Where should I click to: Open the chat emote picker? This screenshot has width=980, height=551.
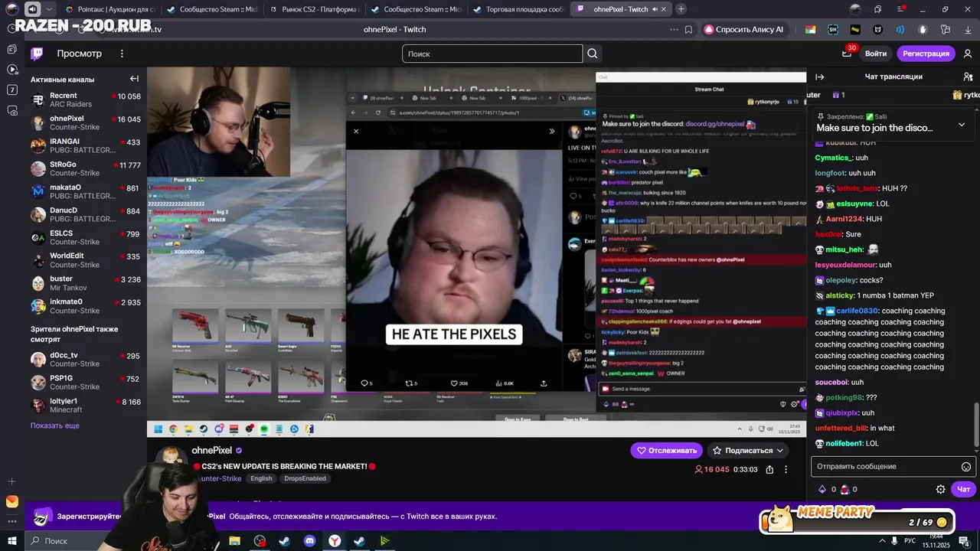click(966, 467)
